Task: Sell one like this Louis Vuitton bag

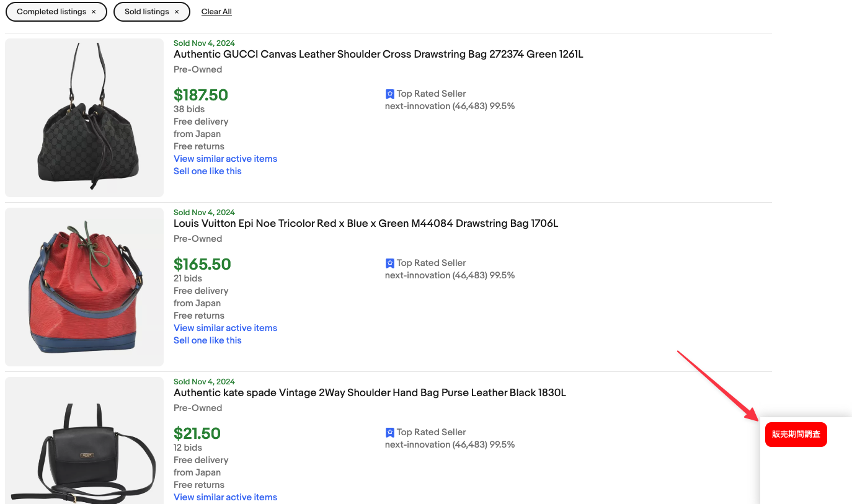Action: coord(207,340)
